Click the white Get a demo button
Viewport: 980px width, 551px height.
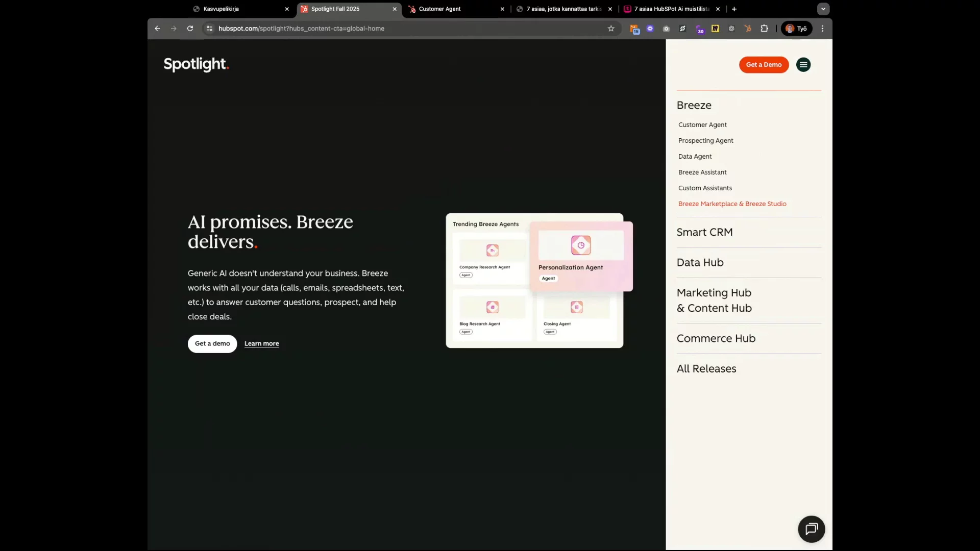(212, 344)
